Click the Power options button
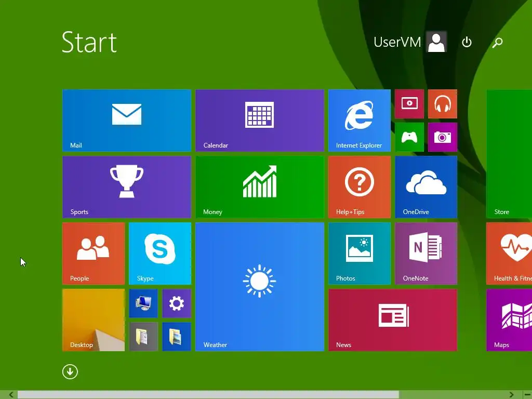This screenshot has height=399, width=532. [467, 42]
